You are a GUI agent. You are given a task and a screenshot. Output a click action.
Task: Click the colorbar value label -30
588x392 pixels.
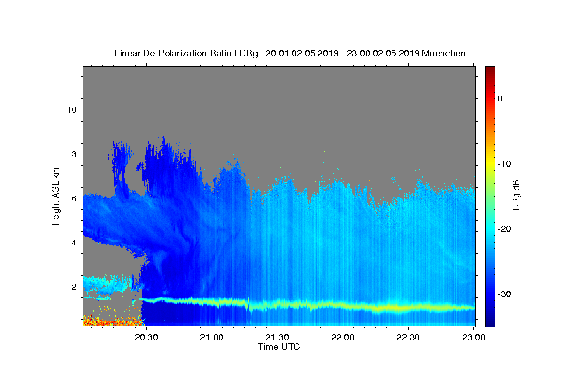tap(504, 294)
